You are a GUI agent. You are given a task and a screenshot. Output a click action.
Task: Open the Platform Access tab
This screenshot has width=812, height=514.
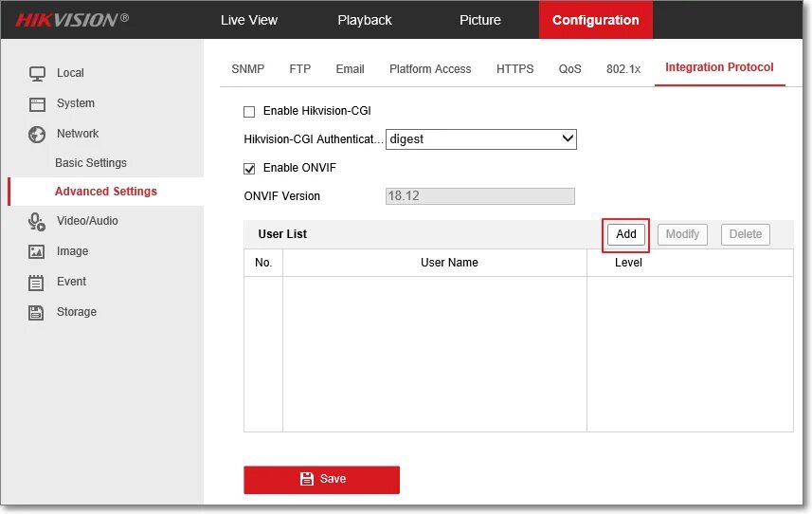click(430, 69)
